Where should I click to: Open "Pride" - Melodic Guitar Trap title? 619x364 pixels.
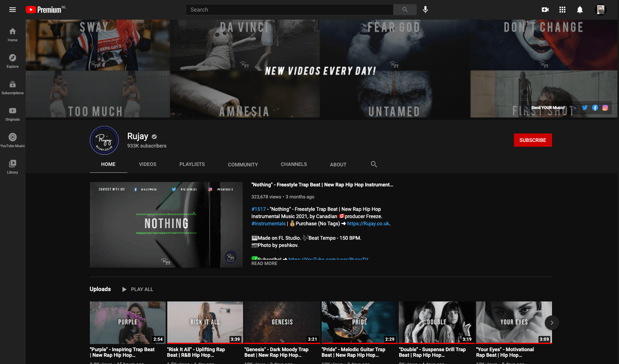[x=353, y=352]
